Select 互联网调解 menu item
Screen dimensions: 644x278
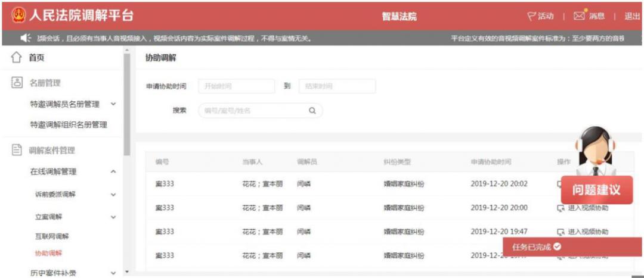[52, 236]
